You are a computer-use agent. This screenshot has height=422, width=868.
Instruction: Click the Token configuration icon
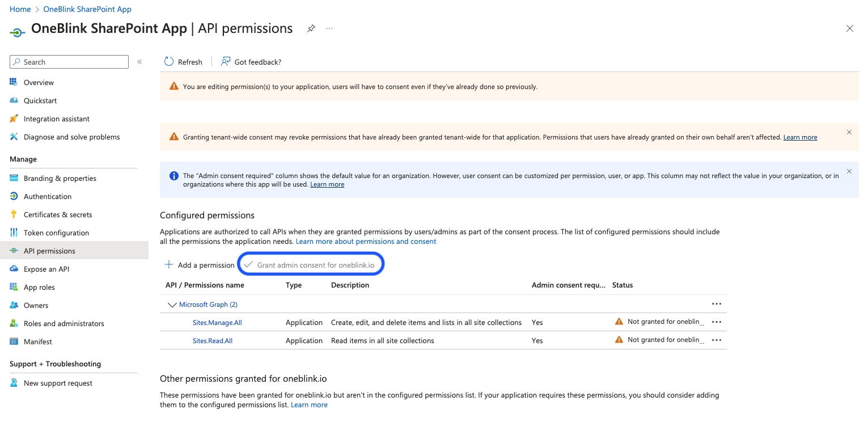tap(14, 233)
